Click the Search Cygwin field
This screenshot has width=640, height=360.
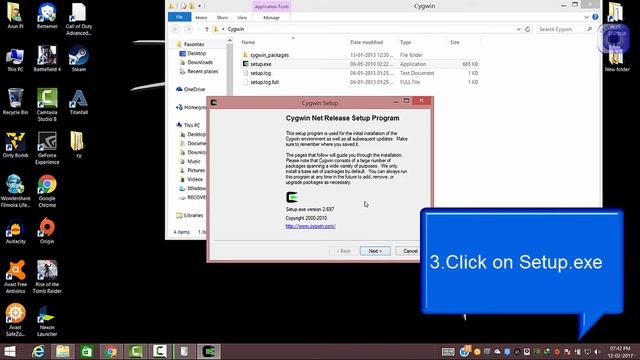click(565, 29)
